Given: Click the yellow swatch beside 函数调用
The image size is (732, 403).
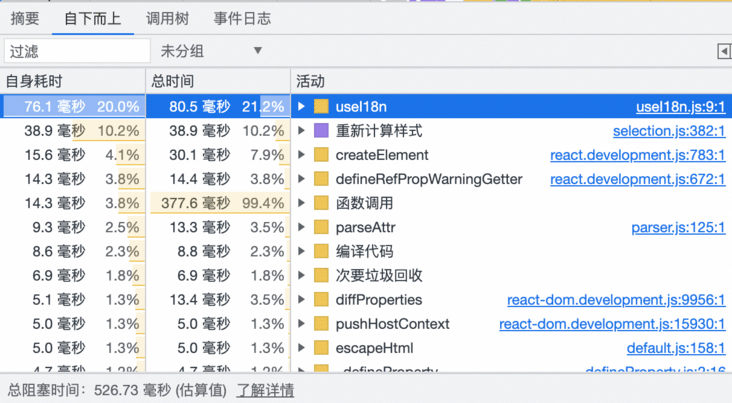Looking at the screenshot, I should click(x=321, y=203).
